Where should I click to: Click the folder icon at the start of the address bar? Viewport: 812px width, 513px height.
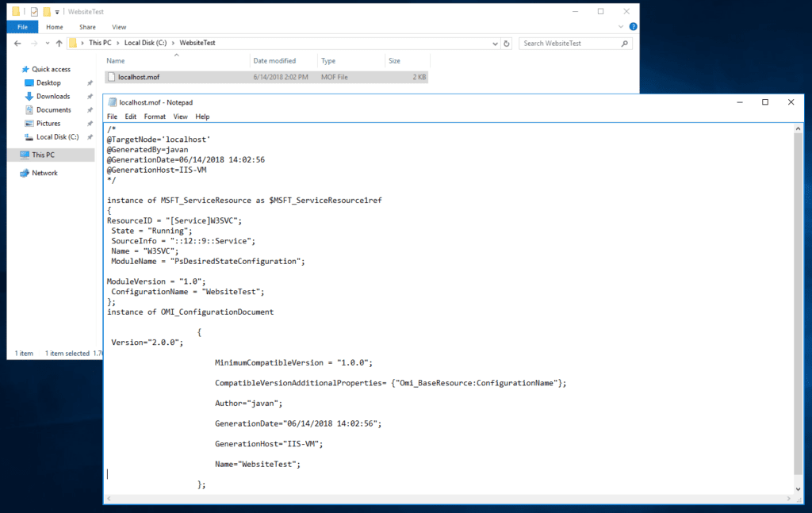[73, 43]
